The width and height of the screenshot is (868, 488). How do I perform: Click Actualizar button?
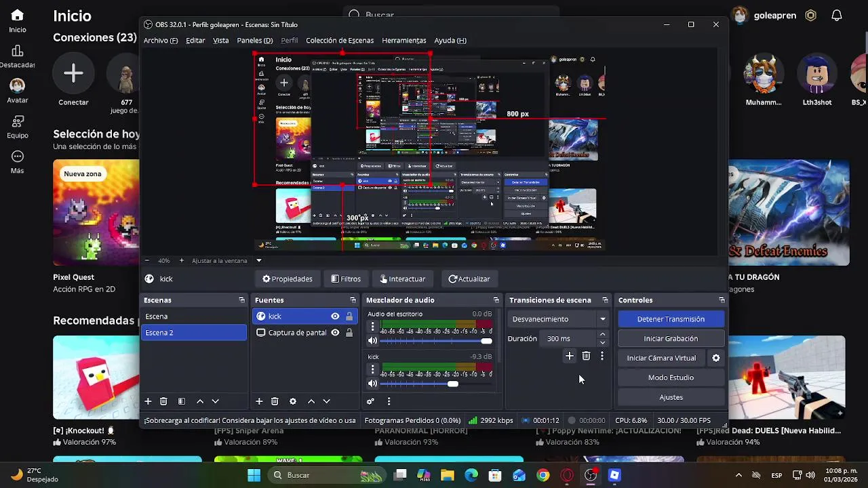click(x=469, y=279)
